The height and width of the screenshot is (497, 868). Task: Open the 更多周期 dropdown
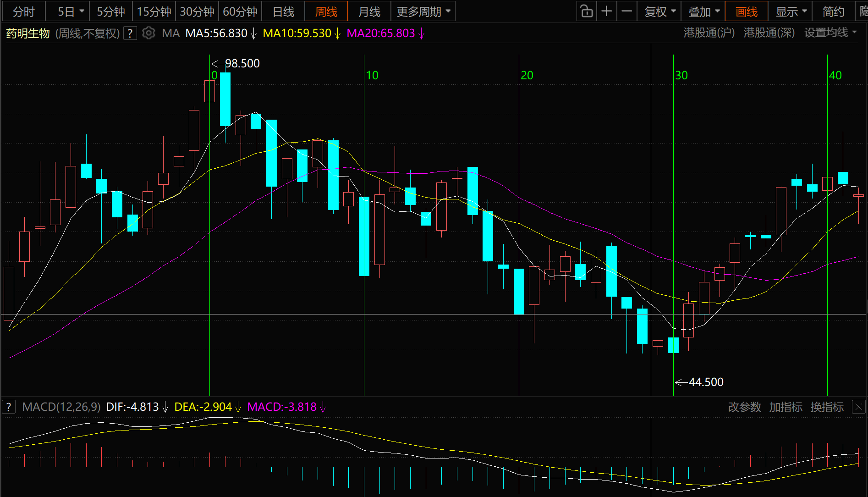(423, 11)
